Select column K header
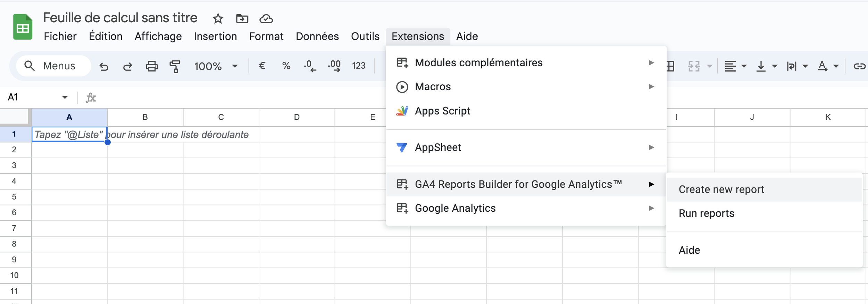This screenshot has height=304, width=868. pos(828,117)
